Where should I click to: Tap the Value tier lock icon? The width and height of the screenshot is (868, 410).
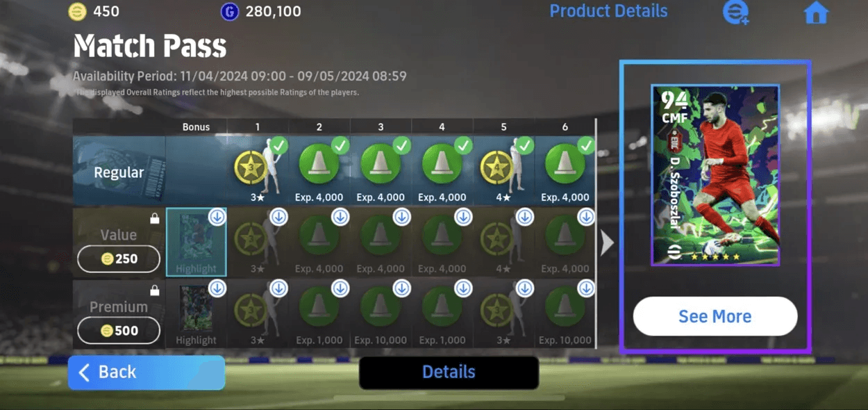[155, 218]
